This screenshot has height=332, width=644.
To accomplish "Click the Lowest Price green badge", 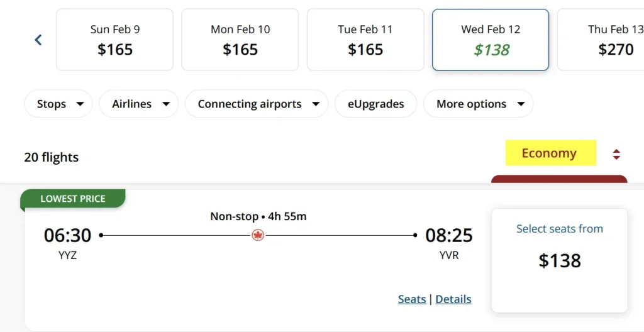I will [73, 199].
